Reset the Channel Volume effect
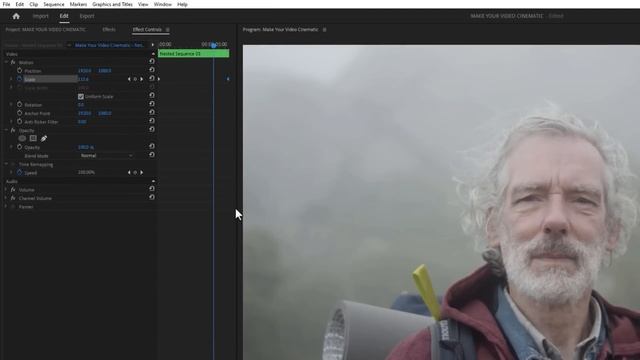This screenshot has height=360, width=640. click(x=152, y=197)
